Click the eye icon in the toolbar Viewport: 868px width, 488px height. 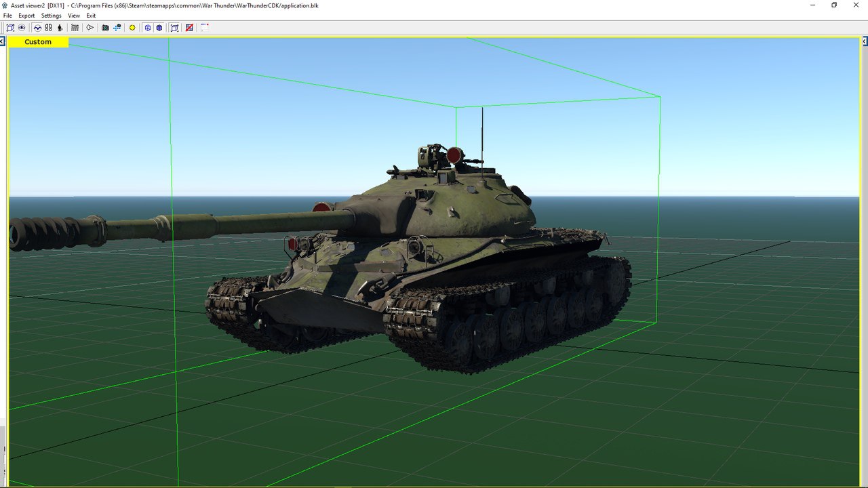[22, 28]
